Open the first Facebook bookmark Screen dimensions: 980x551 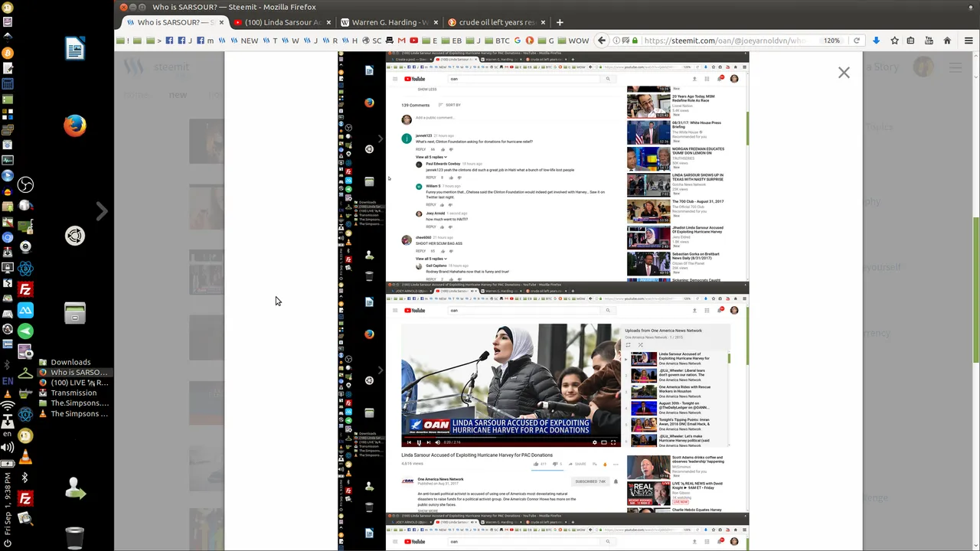pyautogui.click(x=169, y=41)
